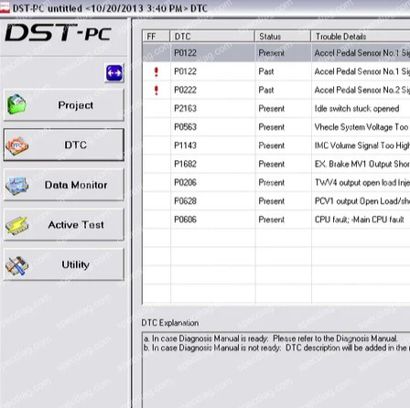The height and width of the screenshot is (408, 410).
Task: Select the P2163 Idle switch stuck opened row
Action: [276, 109]
